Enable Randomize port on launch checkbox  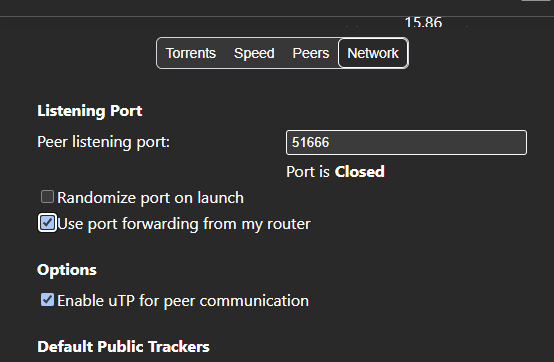(47, 197)
